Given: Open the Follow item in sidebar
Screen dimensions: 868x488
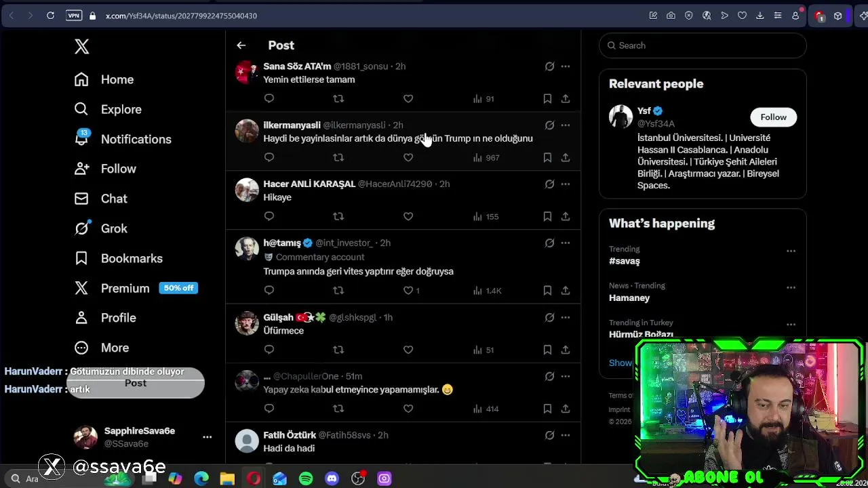Looking at the screenshot, I should coord(104,169).
